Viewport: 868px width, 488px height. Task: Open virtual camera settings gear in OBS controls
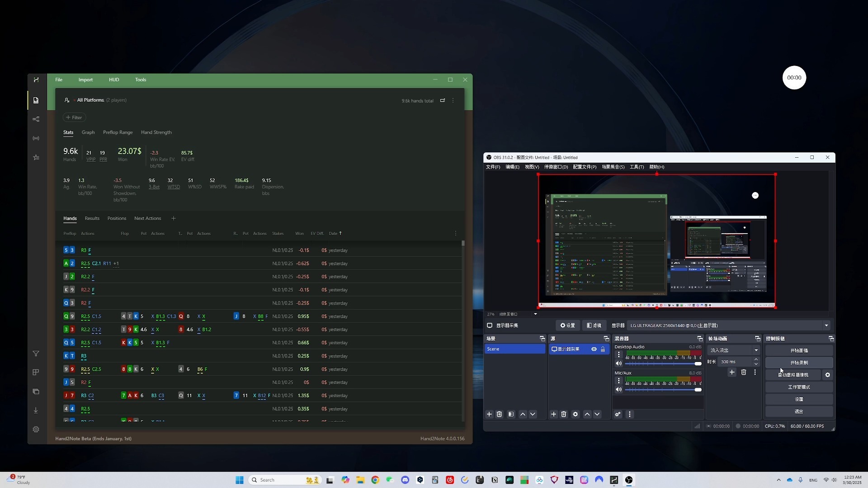point(827,375)
